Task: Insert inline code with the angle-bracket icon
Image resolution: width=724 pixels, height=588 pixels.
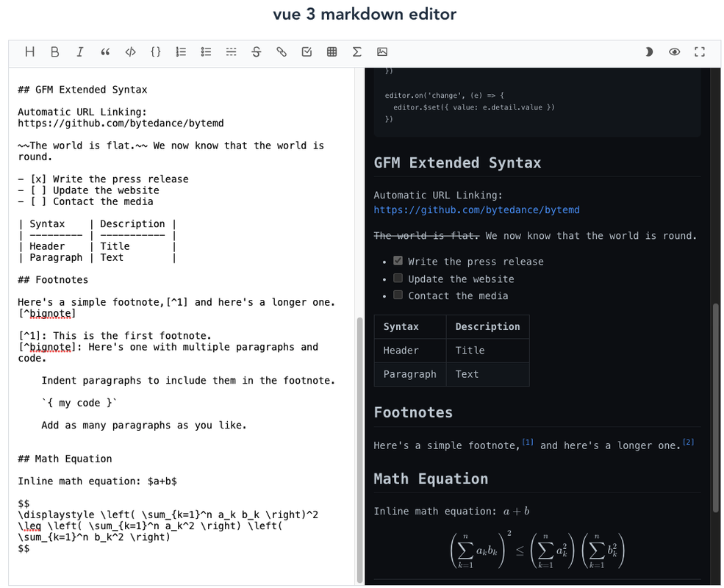Action: [x=131, y=51]
